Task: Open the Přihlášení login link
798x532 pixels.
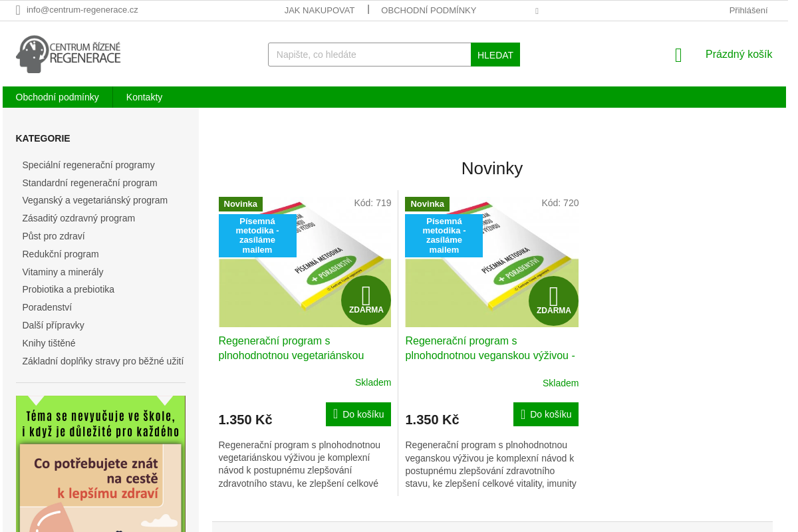Action: coord(748,10)
